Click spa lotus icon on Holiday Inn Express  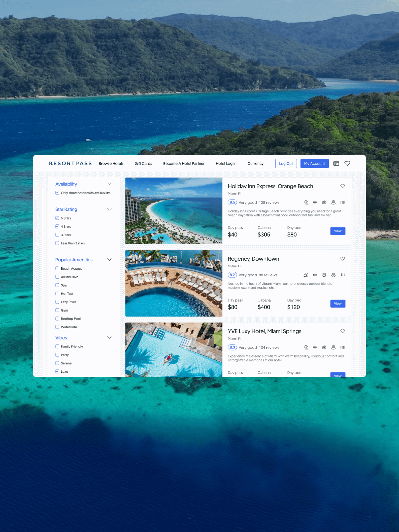tap(324, 202)
